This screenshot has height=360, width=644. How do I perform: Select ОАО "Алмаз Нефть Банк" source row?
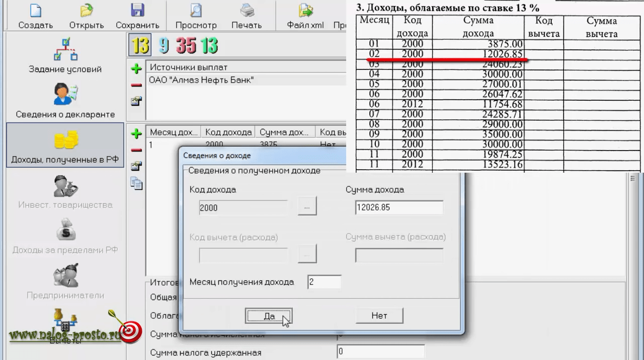247,80
